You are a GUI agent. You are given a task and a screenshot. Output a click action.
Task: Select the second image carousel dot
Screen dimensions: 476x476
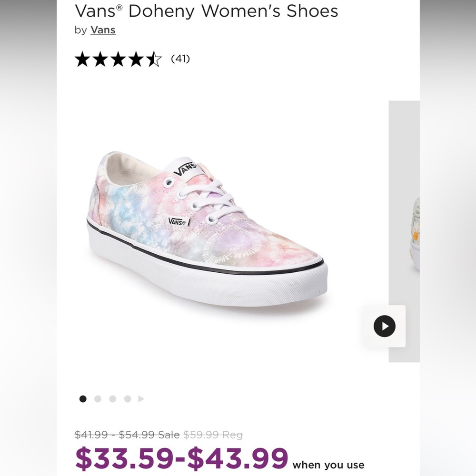pos(98,398)
